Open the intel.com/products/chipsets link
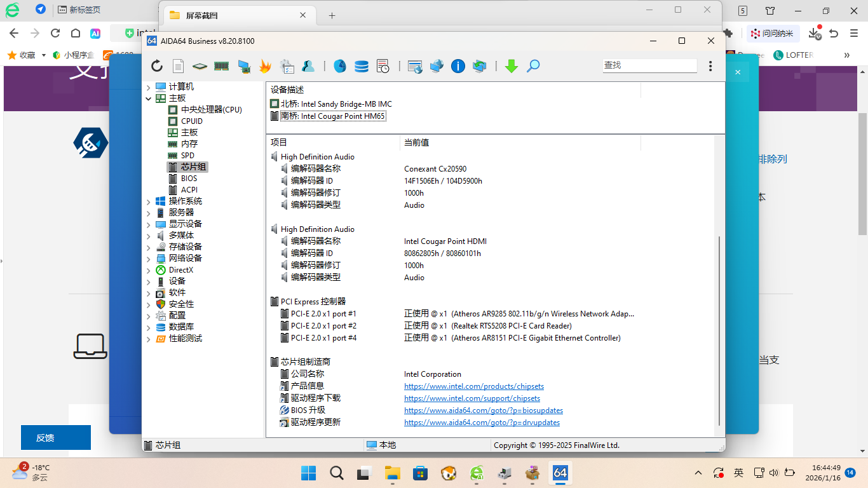Screen dimensions: 868x488 pos(474,386)
